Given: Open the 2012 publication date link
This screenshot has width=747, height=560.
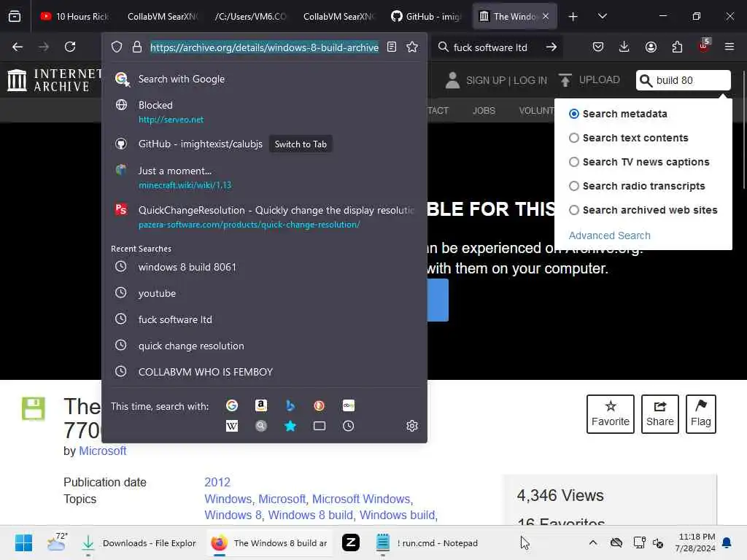Looking at the screenshot, I should tap(217, 482).
